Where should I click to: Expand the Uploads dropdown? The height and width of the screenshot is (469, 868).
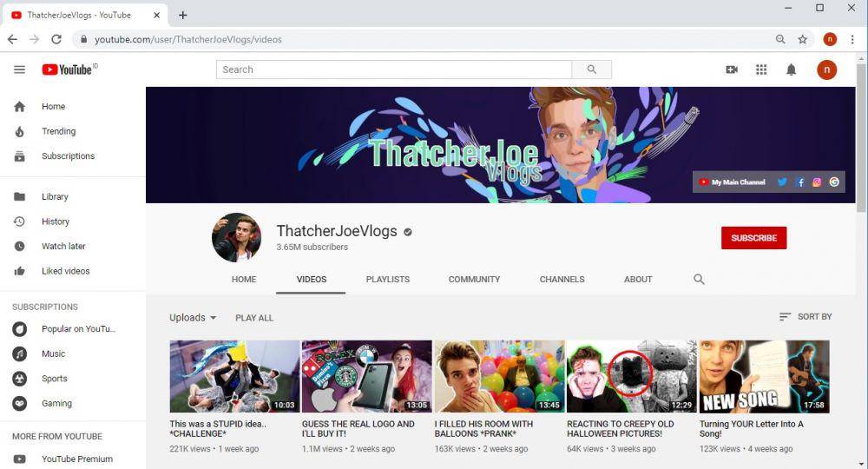(x=193, y=318)
